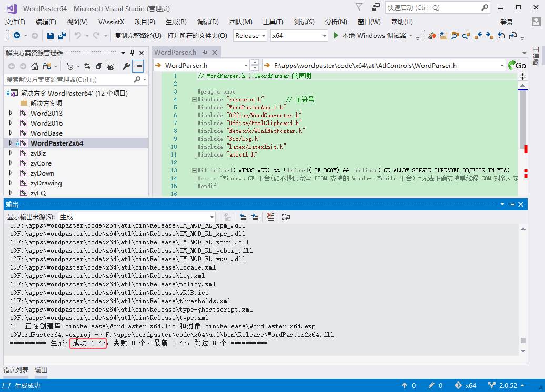Click the Save All toolbar icon
Viewport: 545px width, 392px height.
(62, 36)
